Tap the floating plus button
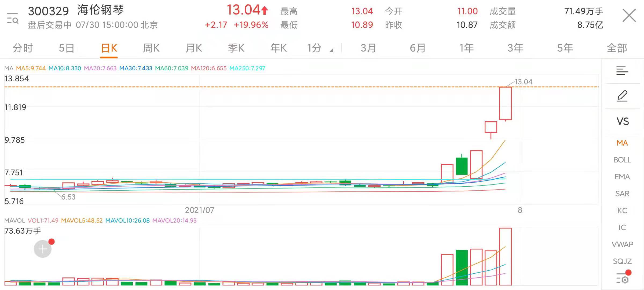This screenshot has height=290, width=644. 43,249
